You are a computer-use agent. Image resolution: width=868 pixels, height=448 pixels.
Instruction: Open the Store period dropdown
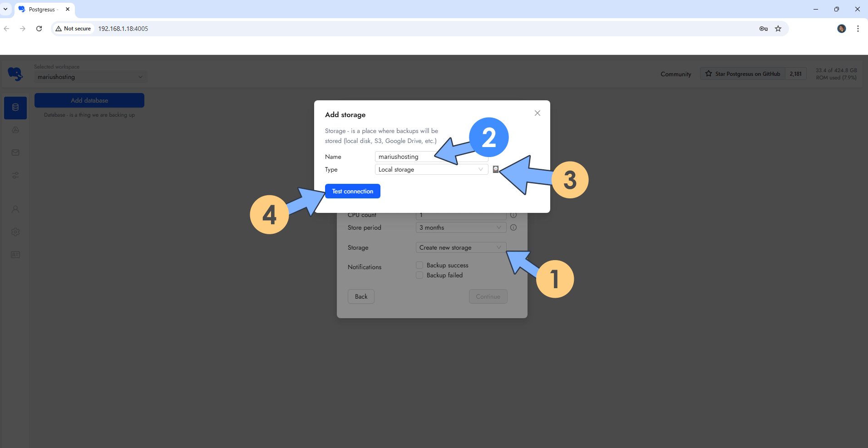tap(460, 227)
